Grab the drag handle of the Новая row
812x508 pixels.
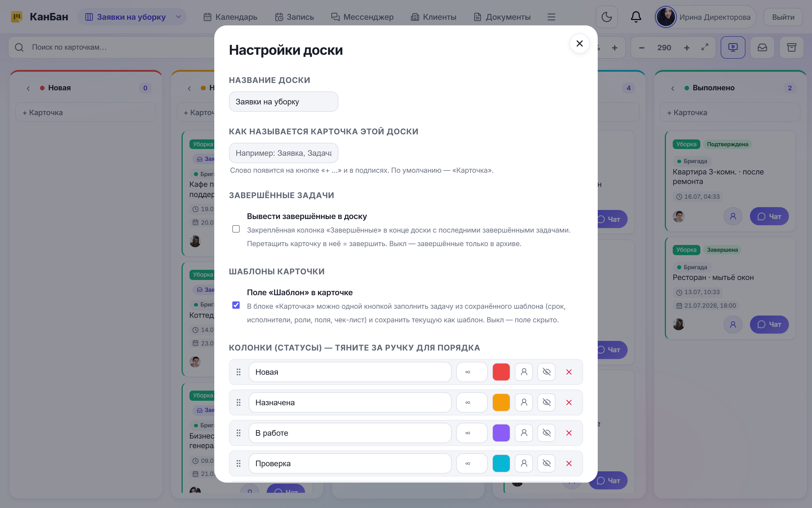coord(238,372)
